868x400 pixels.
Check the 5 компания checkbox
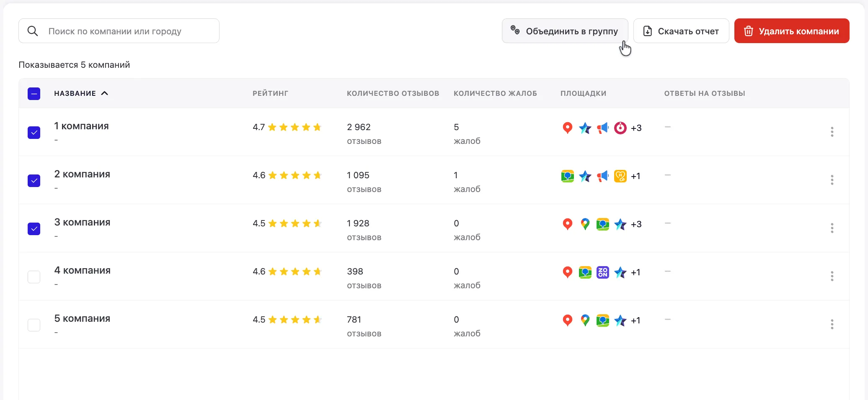[34, 325]
